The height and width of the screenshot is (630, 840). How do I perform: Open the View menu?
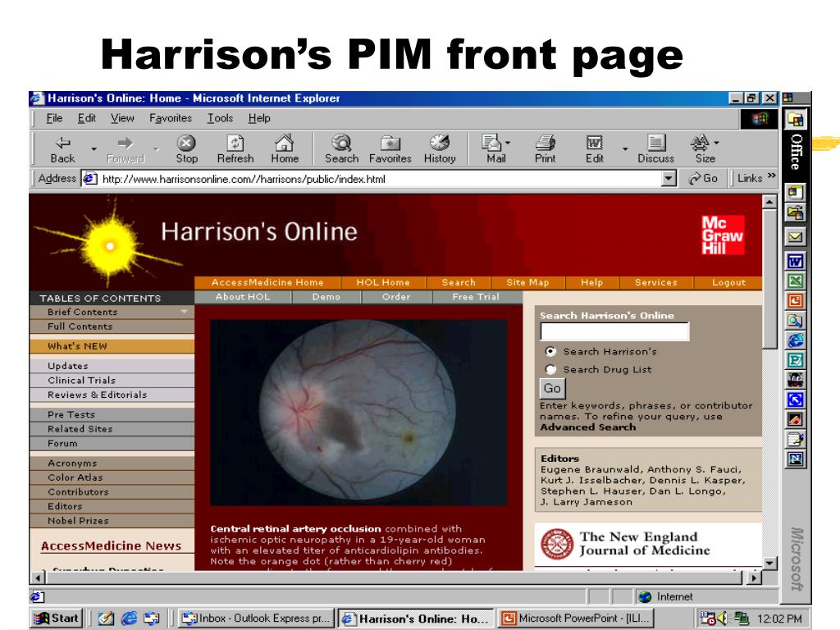pyautogui.click(x=122, y=118)
